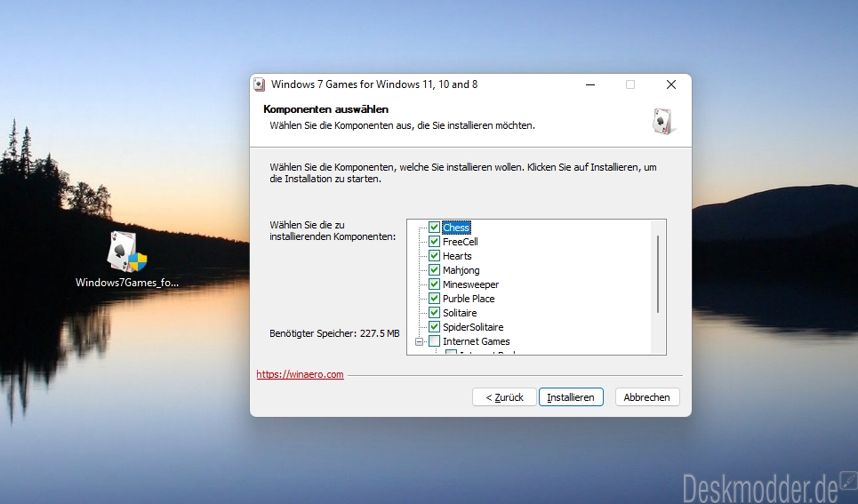Collapse the Internet Games tree node
Screen dimensions: 858x504
click(x=419, y=341)
